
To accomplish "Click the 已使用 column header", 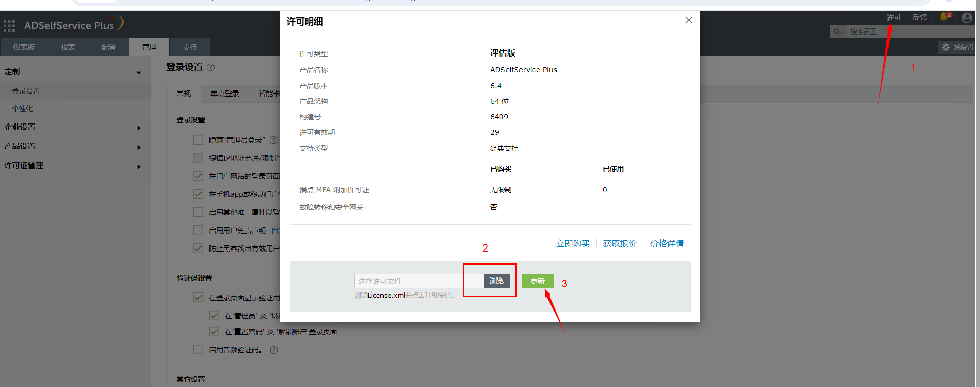I will [613, 169].
